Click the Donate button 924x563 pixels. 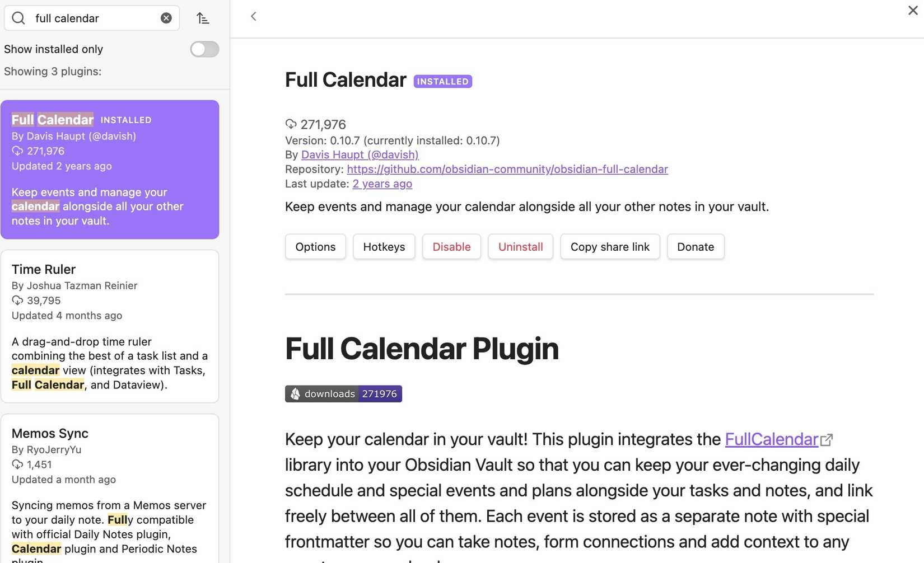point(695,246)
